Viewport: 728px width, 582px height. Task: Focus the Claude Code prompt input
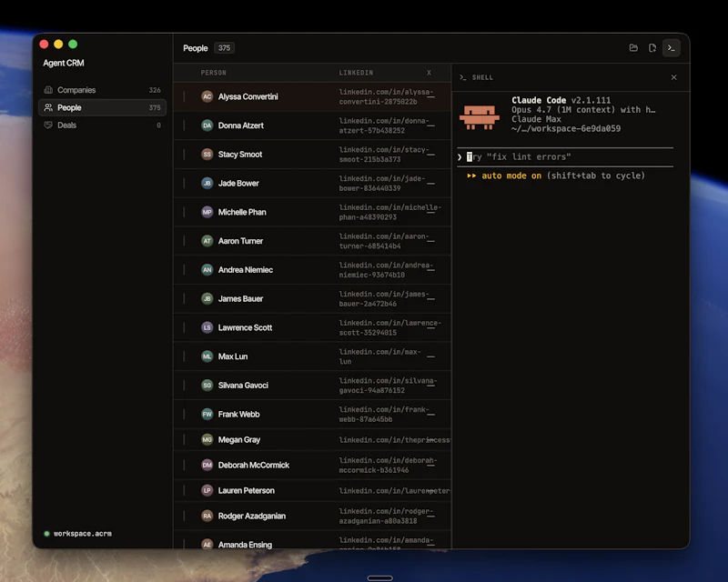(565, 157)
